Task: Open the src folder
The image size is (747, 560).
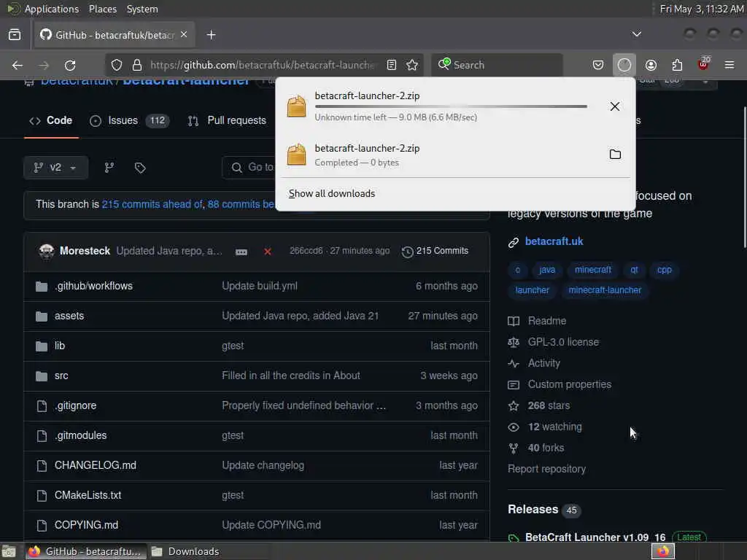Action: pyautogui.click(x=61, y=376)
